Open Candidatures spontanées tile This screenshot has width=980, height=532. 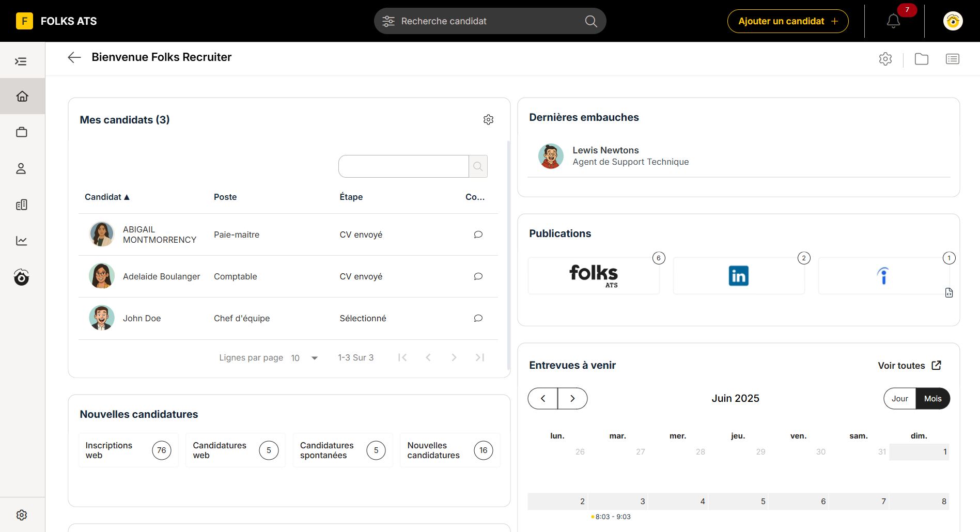[x=343, y=450]
